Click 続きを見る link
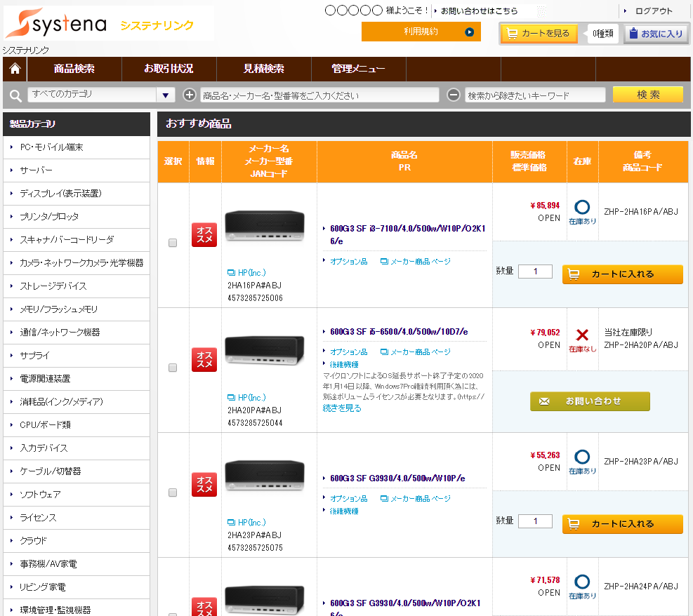The width and height of the screenshot is (693, 616). pos(342,408)
